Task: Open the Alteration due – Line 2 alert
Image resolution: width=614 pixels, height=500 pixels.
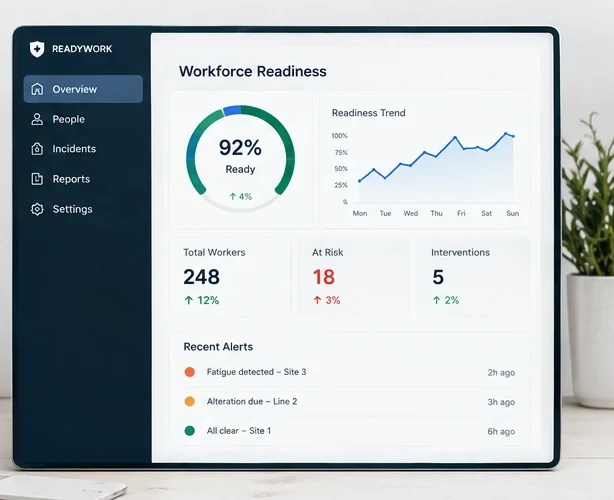Action: tap(350, 401)
